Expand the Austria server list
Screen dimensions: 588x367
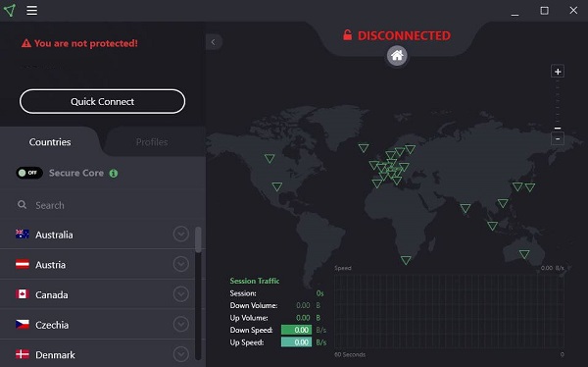pos(180,264)
